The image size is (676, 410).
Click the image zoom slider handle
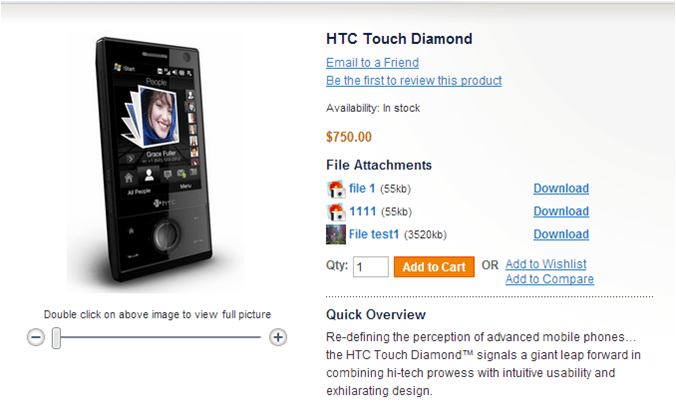pos(57,337)
